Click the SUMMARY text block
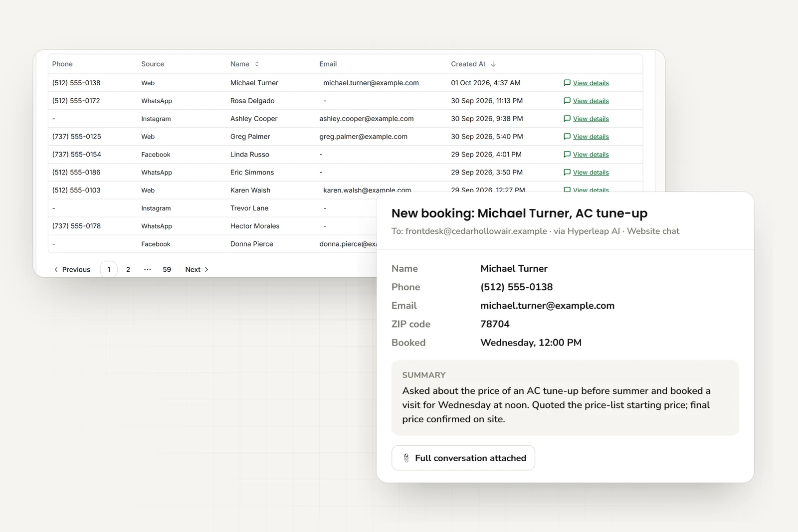 click(565, 398)
